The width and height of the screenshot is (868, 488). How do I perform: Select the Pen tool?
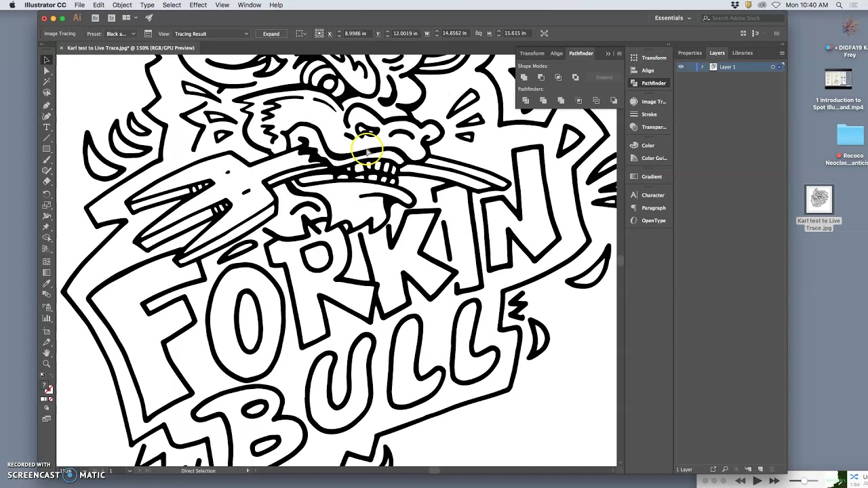pos(47,105)
